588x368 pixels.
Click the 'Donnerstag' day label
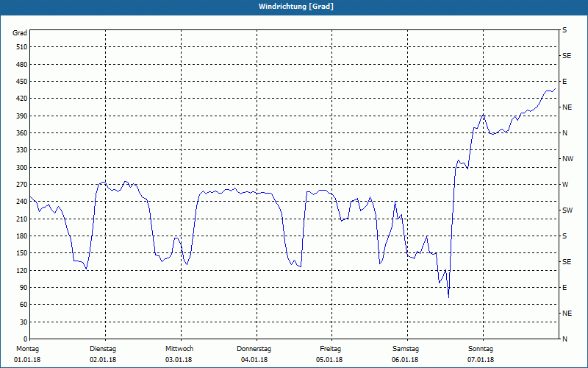(x=254, y=349)
